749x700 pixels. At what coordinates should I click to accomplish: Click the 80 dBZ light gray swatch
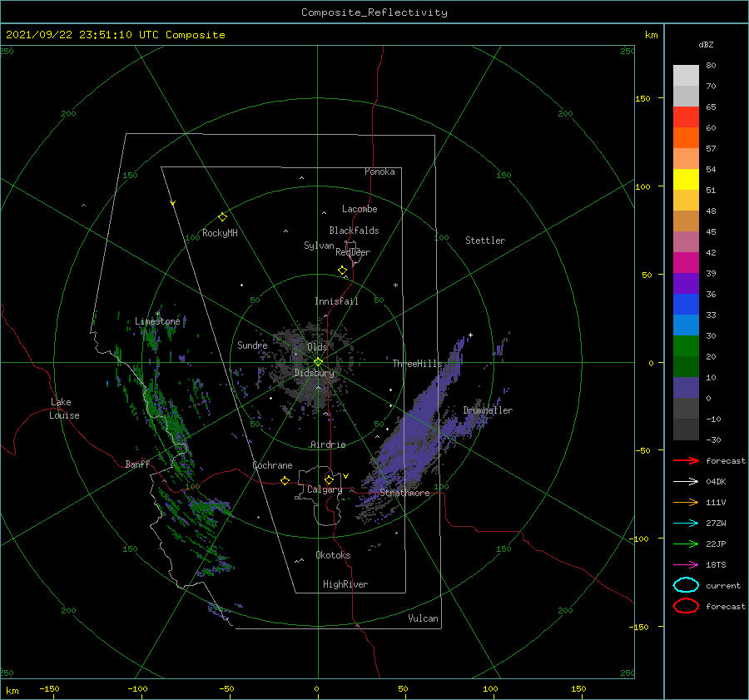(x=686, y=75)
